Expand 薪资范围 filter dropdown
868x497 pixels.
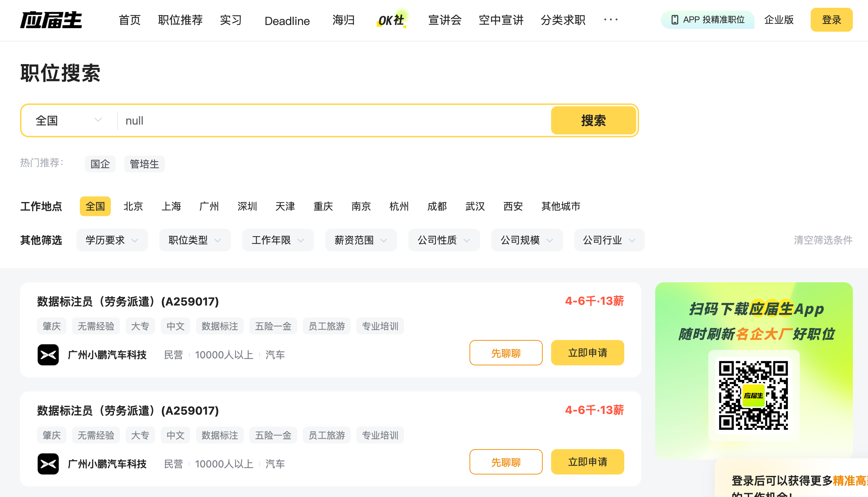tap(361, 240)
